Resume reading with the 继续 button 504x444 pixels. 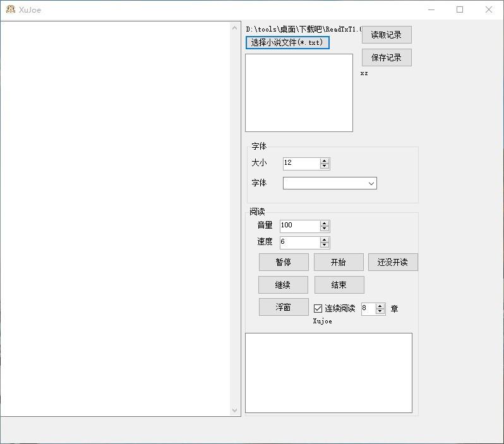click(283, 285)
